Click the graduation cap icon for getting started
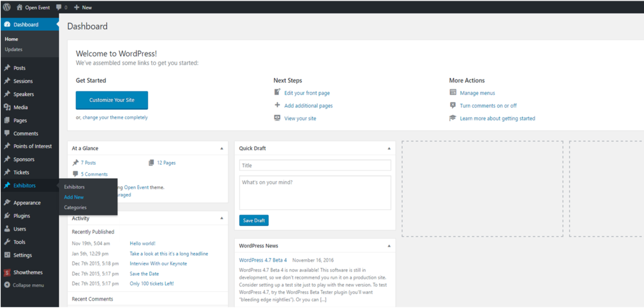 coord(453,118)
